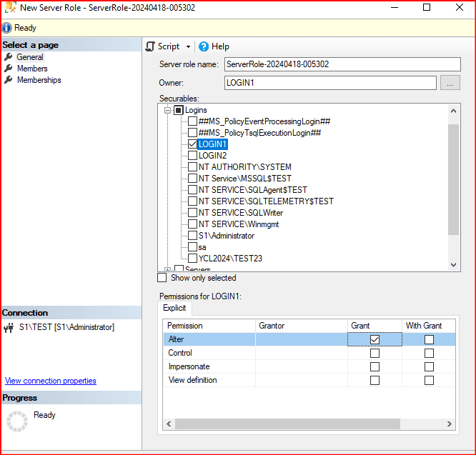Click the Owner browse ellipsis button
The width and height of the screenshot is (476, 455).
click(449, 83)
